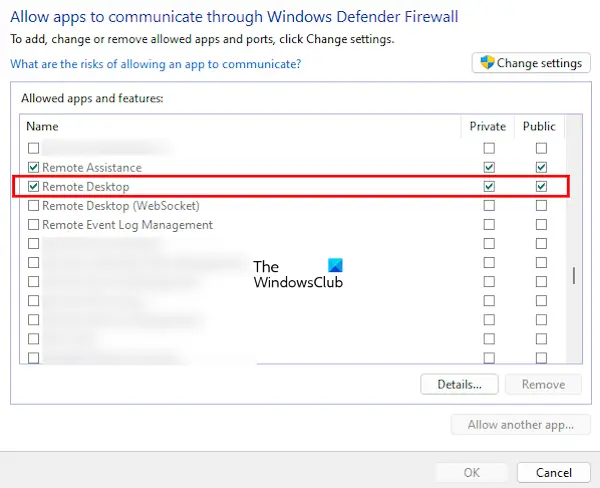Image resolution: width=600 pixels, height=488 pixels.
Task: Enable Remote Desktop (WebSocket) checkbox
Action: coord(34,206)
